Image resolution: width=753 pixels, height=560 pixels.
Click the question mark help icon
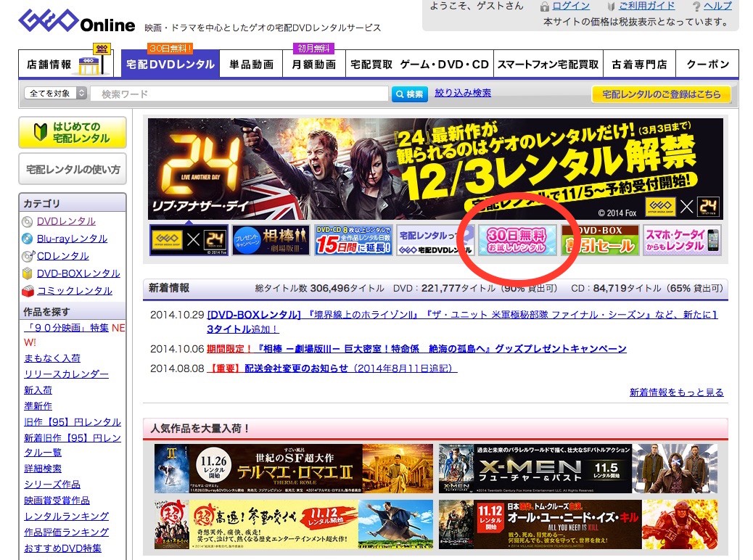tap(696, 7)
